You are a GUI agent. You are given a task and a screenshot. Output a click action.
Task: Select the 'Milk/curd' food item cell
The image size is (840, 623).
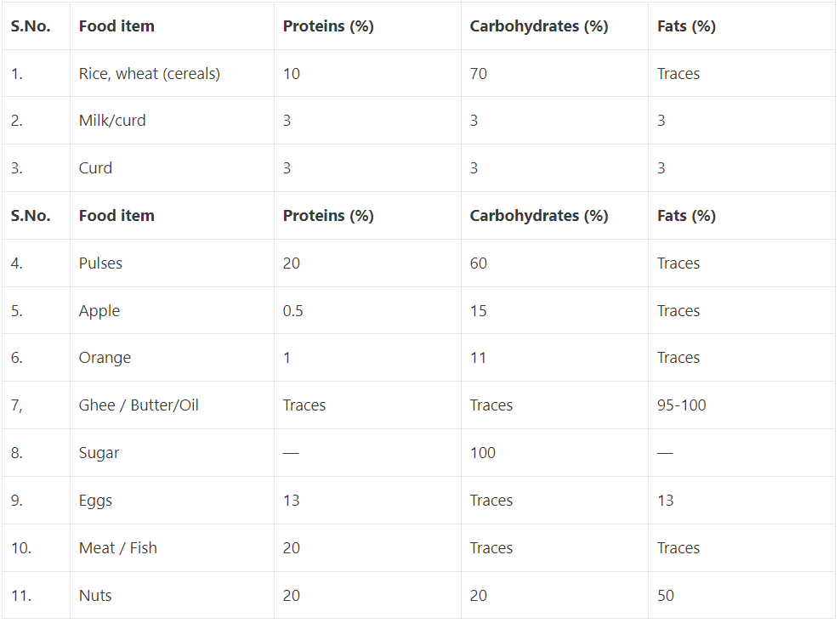[112, 121]
